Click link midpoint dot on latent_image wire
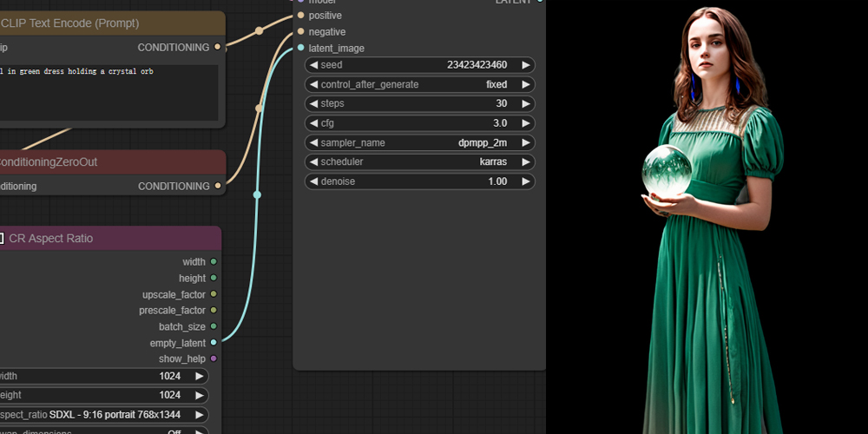The image size is (868, 434). click(x=257, y=194)
